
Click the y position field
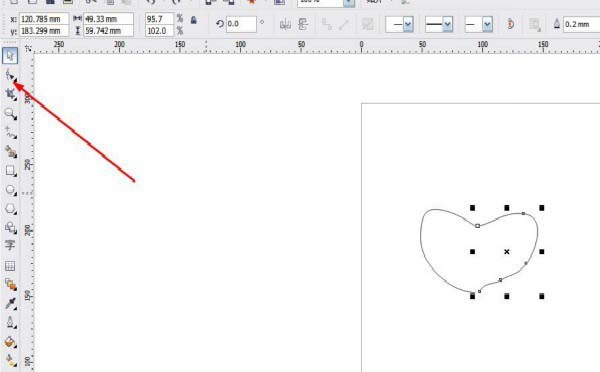[44, 30]
